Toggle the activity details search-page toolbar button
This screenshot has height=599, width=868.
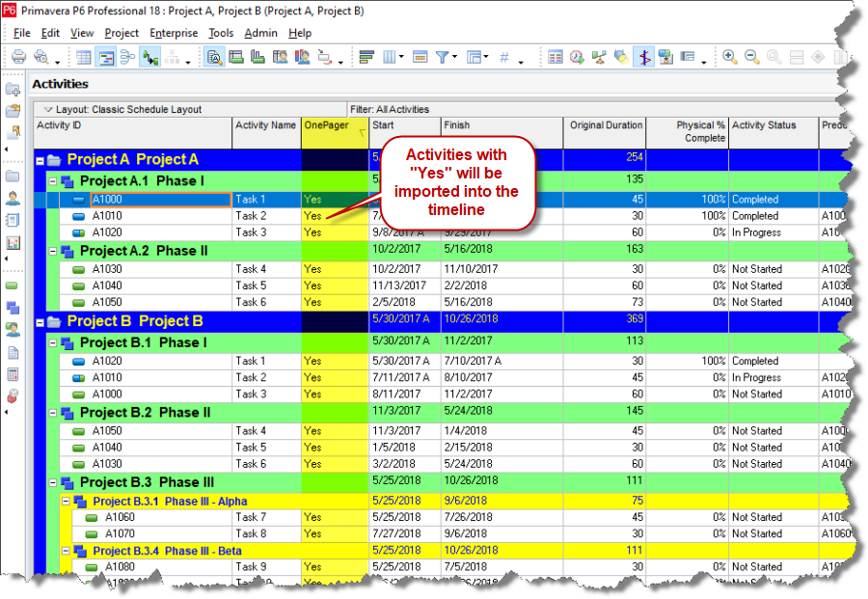[x=214, y=57]
